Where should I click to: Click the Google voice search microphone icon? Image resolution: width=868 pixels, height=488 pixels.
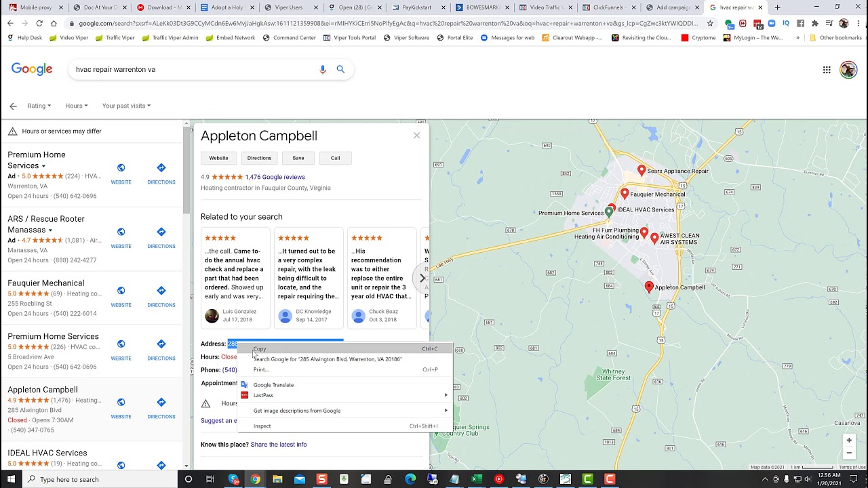(323, 69)
